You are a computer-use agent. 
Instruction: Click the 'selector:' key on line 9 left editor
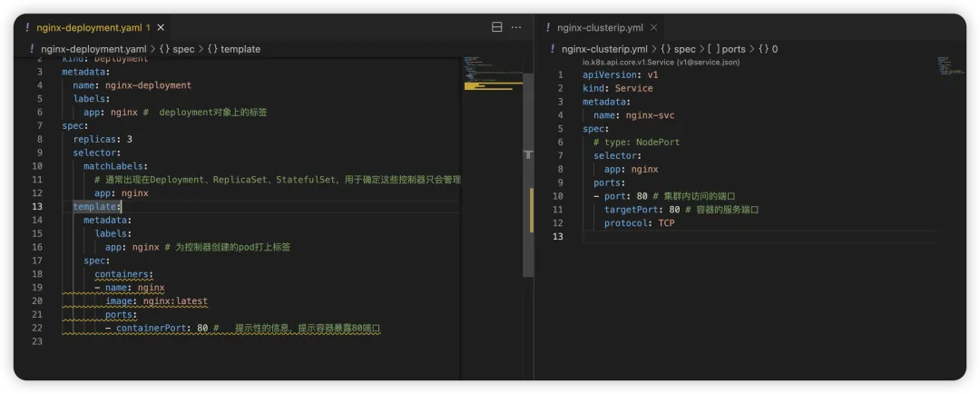click(97, 152)
